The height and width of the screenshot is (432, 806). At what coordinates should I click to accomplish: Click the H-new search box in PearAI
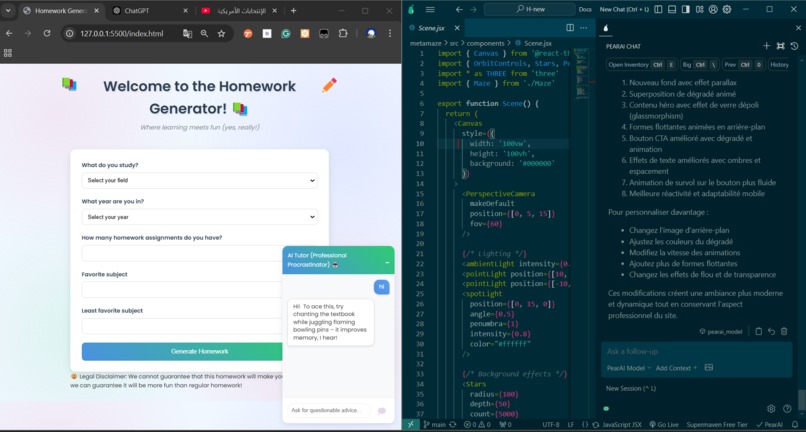tap(529, 9)
